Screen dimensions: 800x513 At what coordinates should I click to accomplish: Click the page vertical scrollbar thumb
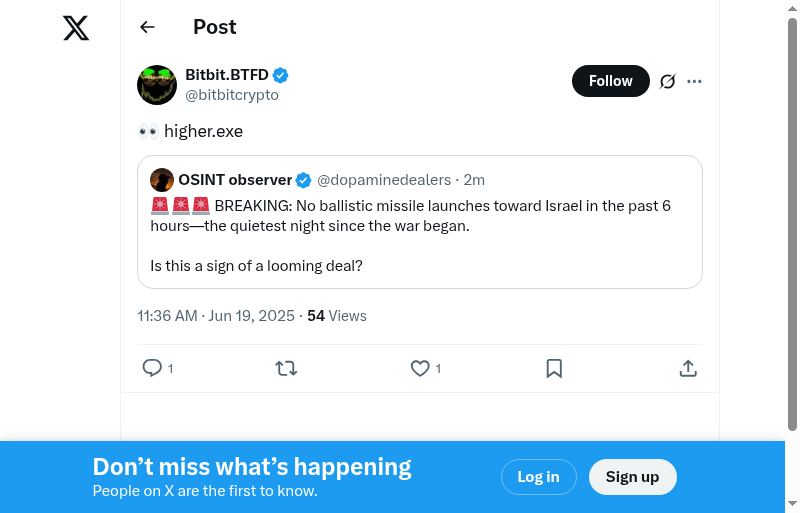click(x=792, y=220)
